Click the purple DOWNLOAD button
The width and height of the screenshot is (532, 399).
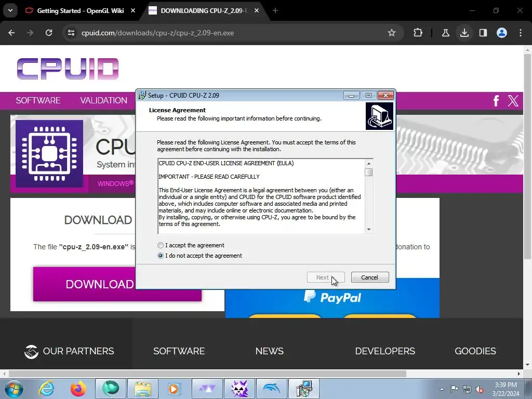[x=117, y=284]
